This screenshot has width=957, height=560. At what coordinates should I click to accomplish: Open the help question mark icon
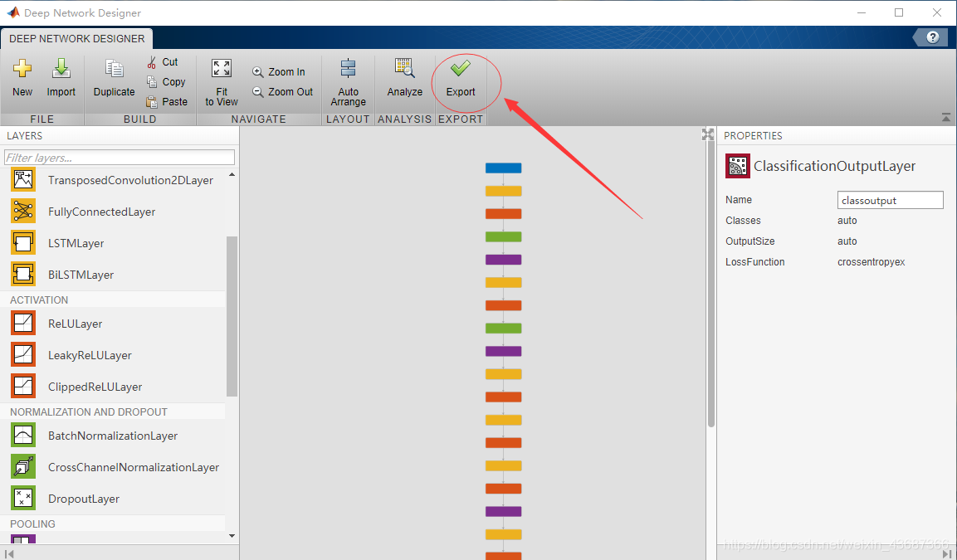tap(932, 37)
